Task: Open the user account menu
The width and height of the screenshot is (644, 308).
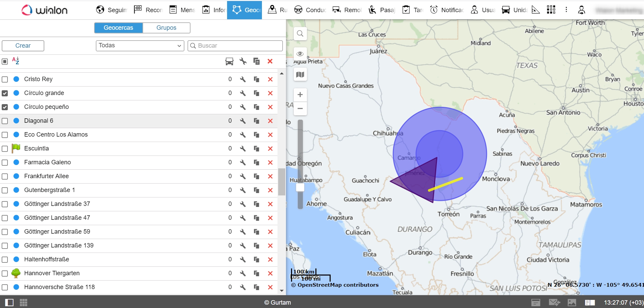Action: [x=581, y=10]
